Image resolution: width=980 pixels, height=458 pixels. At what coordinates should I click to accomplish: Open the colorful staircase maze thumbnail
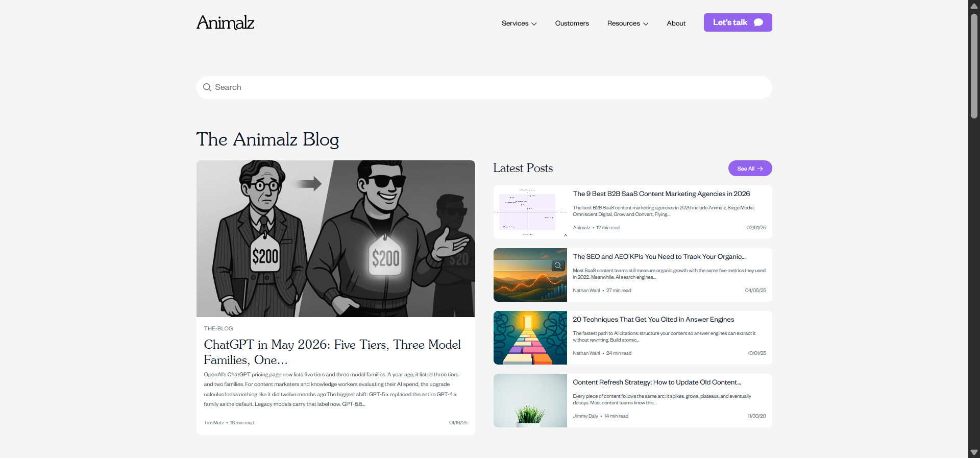[530, 338]
